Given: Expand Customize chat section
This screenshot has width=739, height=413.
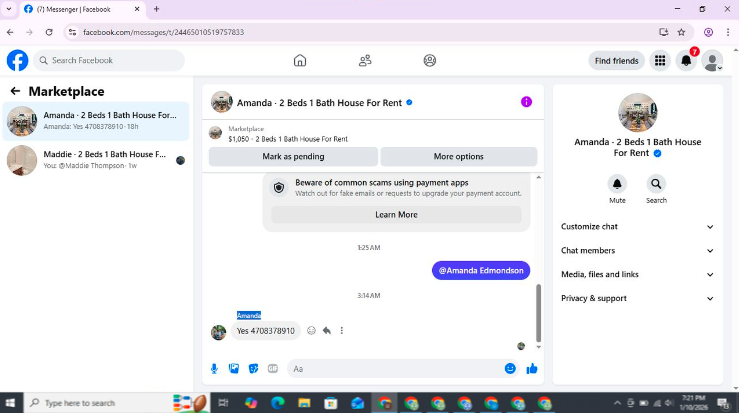Looking at the screenshot, I should (637, 227).
